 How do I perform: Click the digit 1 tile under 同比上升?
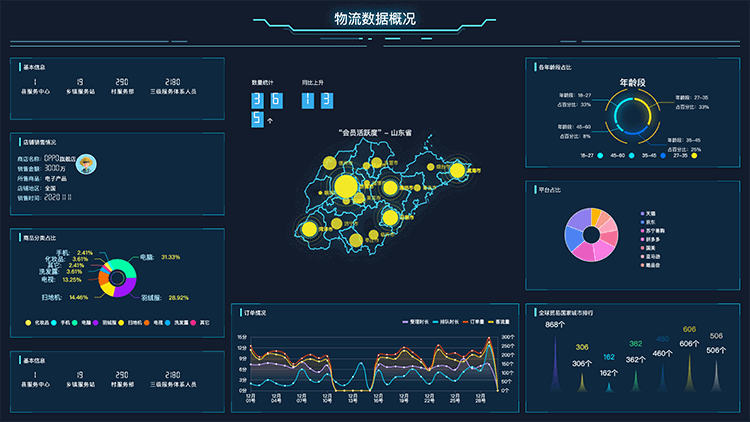pos(308,100)
